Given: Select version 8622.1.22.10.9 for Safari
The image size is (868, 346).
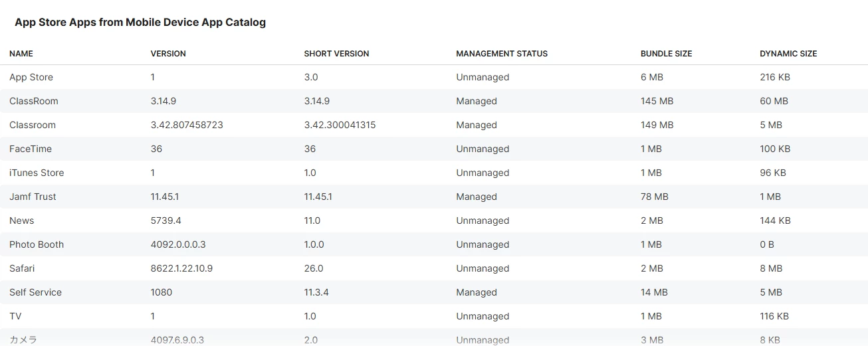Looking at the screenshot, I should (x=181, y=268).
